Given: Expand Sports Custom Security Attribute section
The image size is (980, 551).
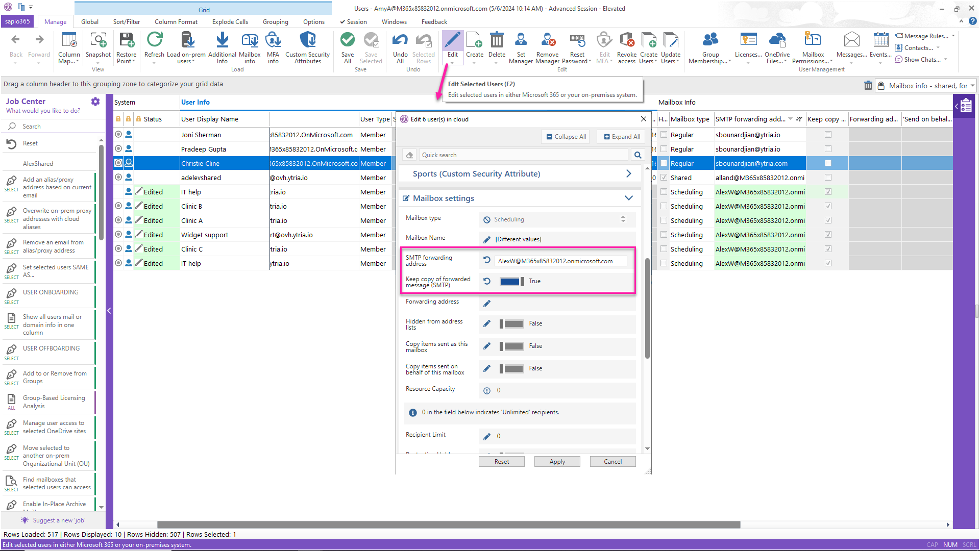Looking at the screenshot, I should point(628,174).
